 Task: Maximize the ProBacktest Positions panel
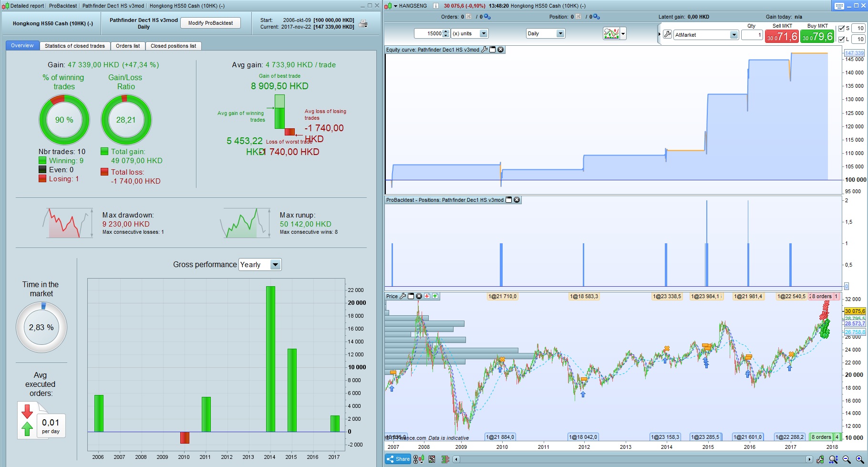pyautogui.click(x=508, y=200)
